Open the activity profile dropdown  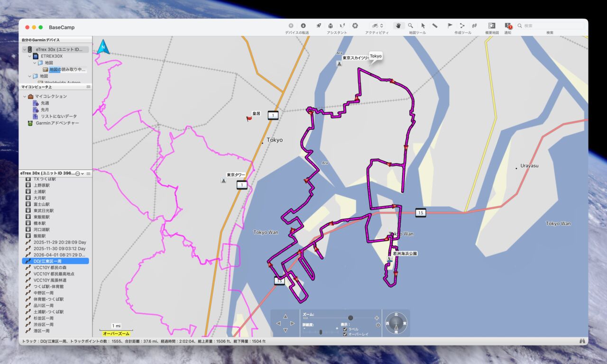pos(377,26)
